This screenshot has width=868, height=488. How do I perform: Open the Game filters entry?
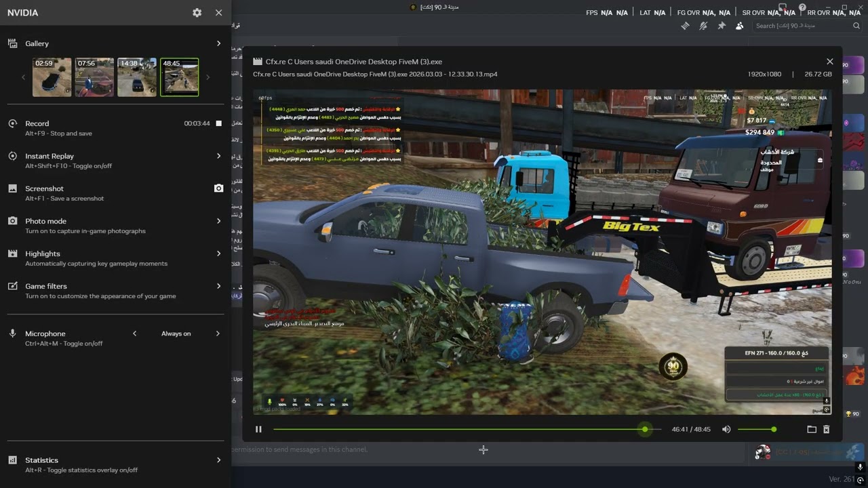pos(115,291)
